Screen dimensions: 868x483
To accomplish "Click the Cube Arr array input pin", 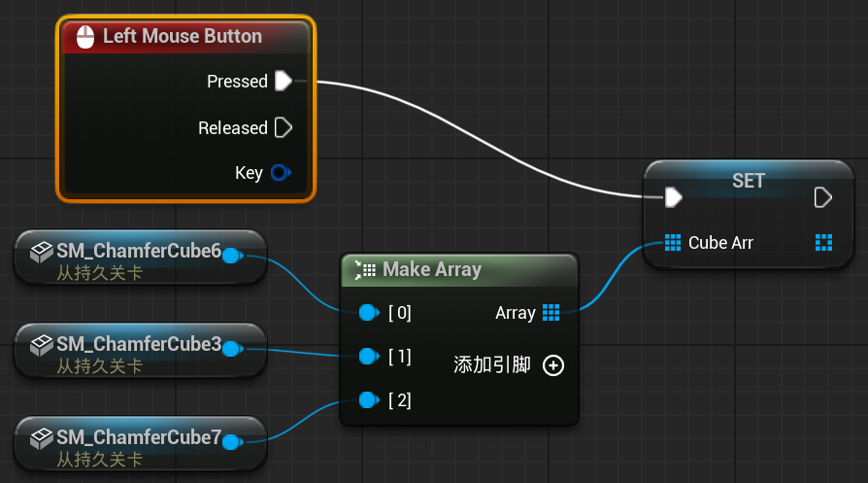I will click(673, 242).
